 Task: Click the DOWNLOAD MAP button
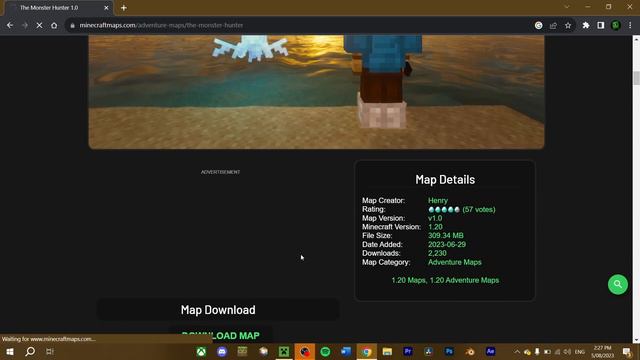220,335
